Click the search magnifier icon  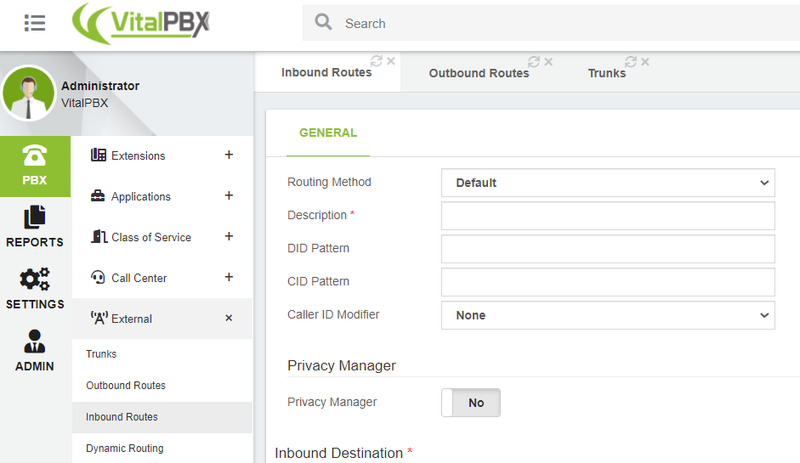point(323,22)
